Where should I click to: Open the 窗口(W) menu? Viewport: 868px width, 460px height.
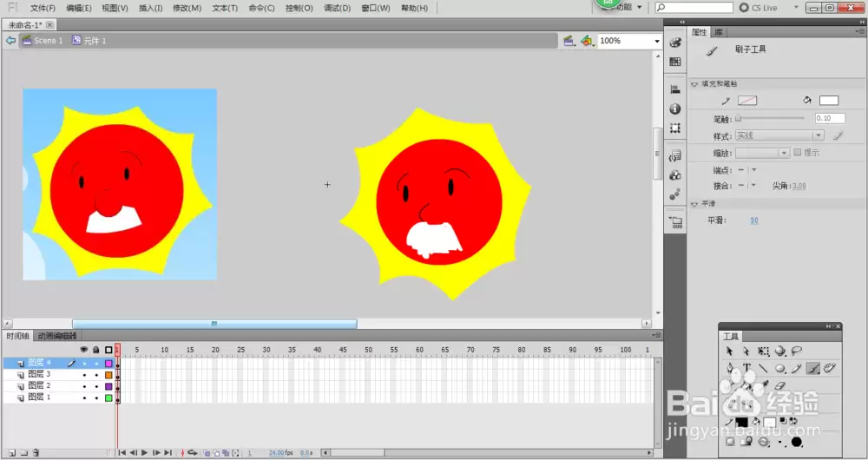pyautogui.click(x=375, y=9)
